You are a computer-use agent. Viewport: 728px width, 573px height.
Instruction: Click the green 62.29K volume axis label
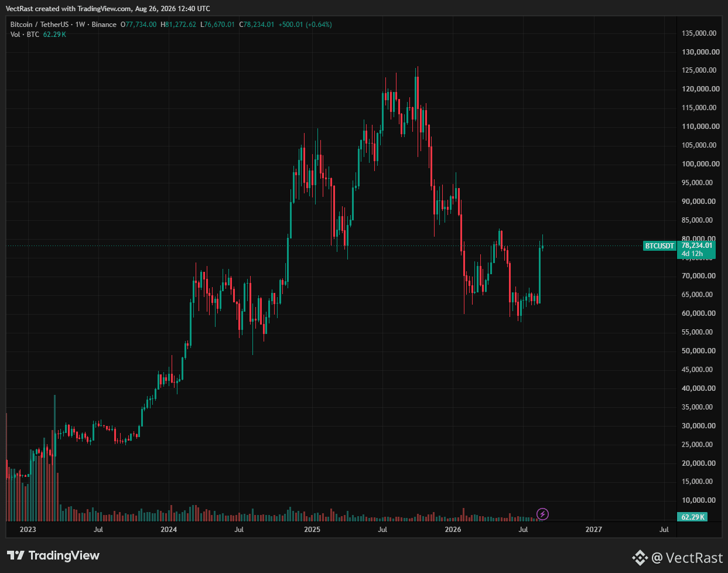point(692,517)
